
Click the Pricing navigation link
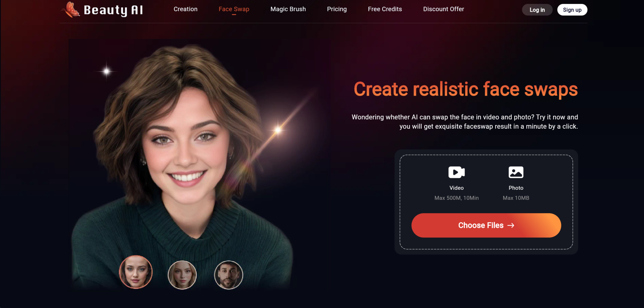(x=337, y=9)
